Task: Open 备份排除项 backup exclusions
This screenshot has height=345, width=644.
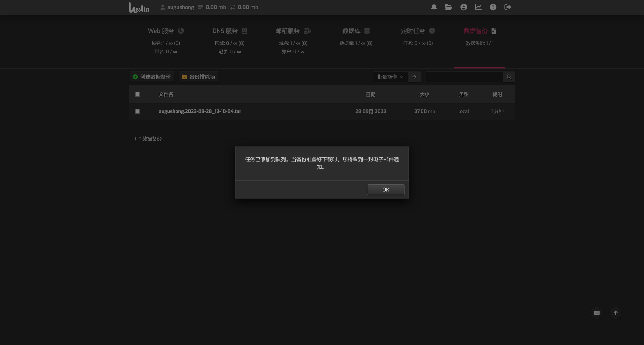Action: click(198, 77)
